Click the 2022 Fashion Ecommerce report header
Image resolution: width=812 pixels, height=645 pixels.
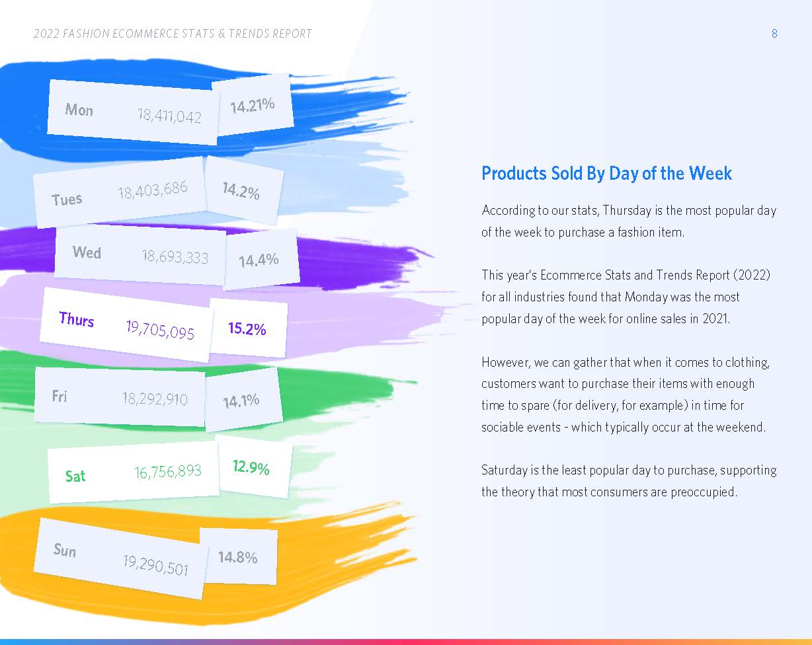[x=173, y=34]
